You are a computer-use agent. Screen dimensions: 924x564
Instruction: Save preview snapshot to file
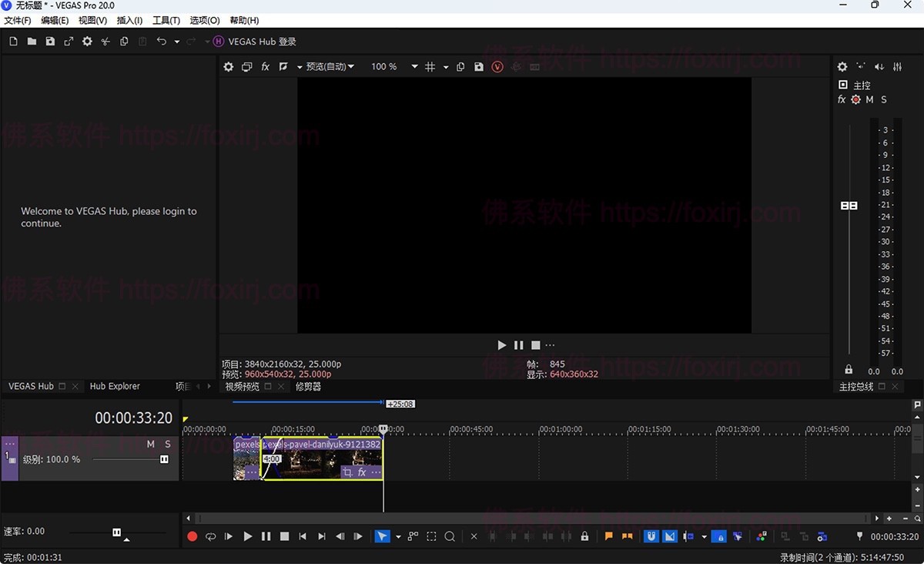(x=479, y=67)
